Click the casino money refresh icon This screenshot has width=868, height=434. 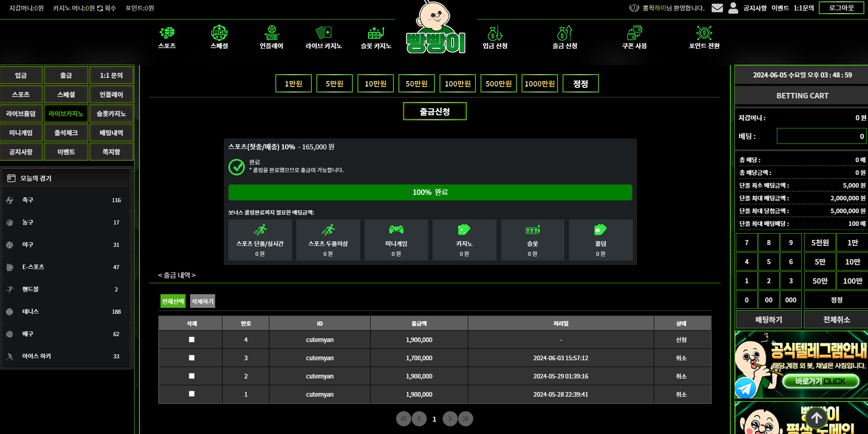(x=100, y=8)
